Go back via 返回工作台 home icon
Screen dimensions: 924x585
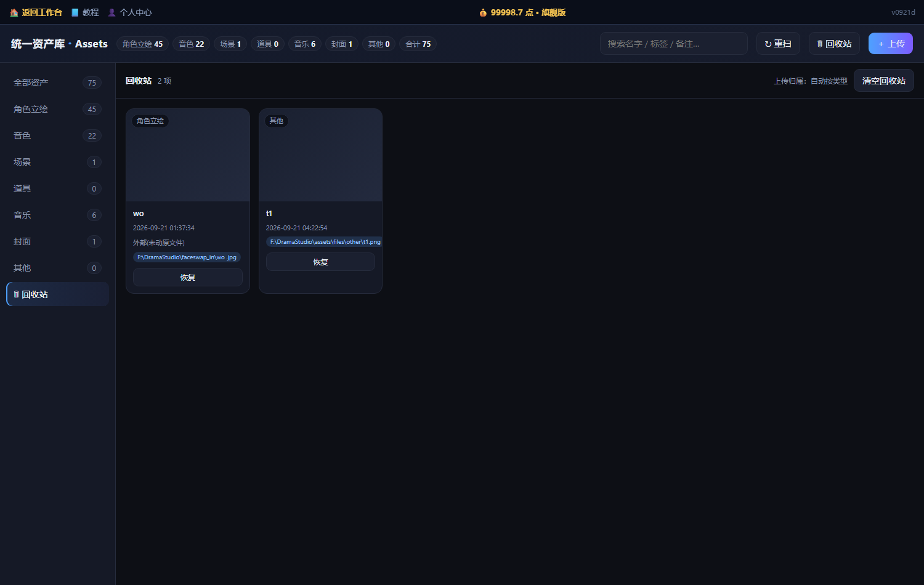pos(14,12)
